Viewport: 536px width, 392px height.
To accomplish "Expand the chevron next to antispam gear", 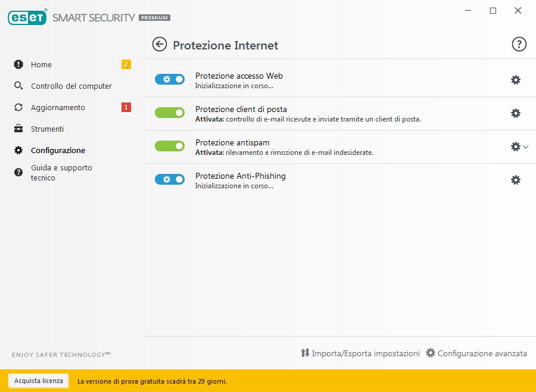I will click(x=526, y=147).
